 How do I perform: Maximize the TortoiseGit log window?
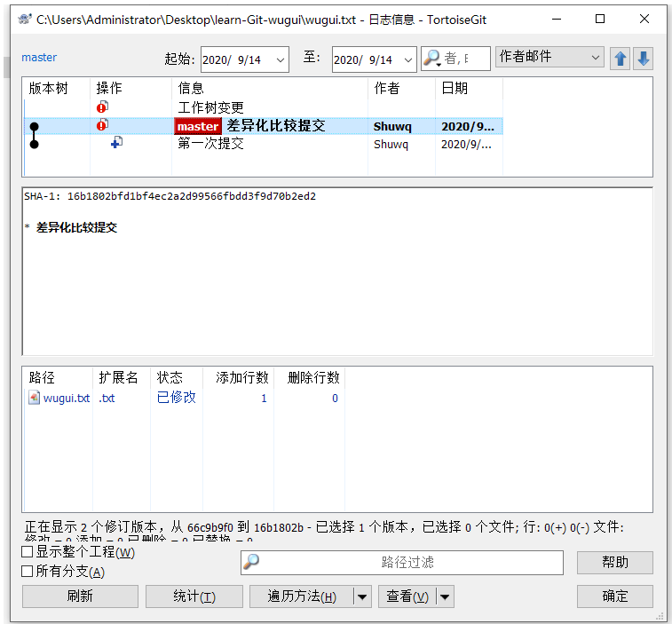(600, 19)
